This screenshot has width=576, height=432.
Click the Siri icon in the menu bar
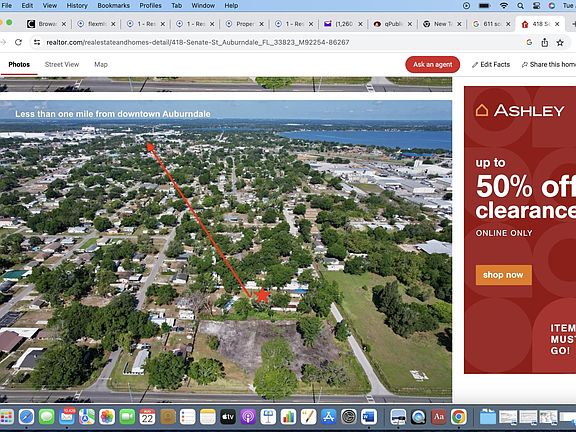tap(552, 6)
